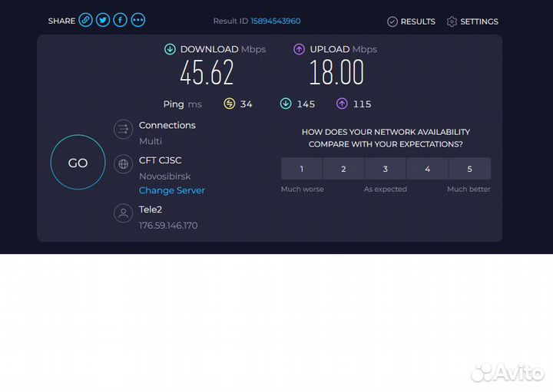Click the download ping latency icon

coord(286,104)
